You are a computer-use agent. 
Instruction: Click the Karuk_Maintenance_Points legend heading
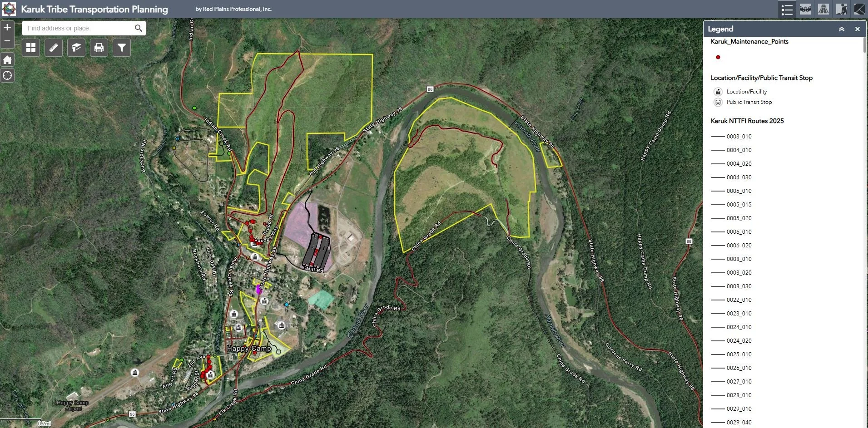749,41
